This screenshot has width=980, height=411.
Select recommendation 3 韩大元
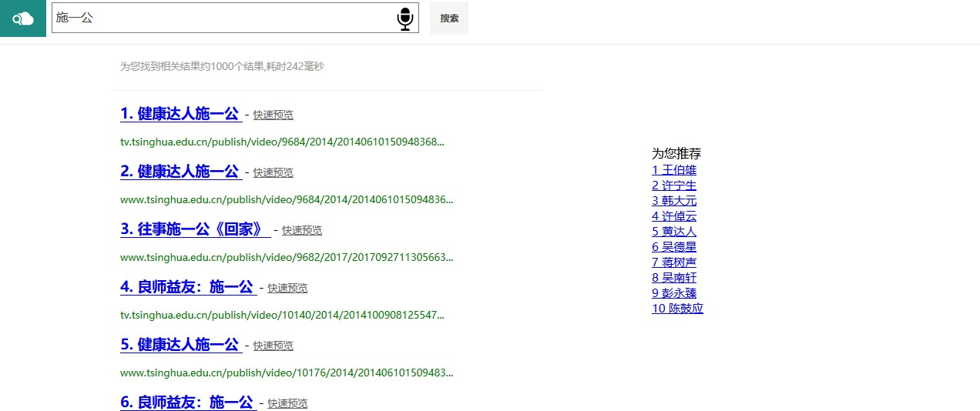[674, 201]
